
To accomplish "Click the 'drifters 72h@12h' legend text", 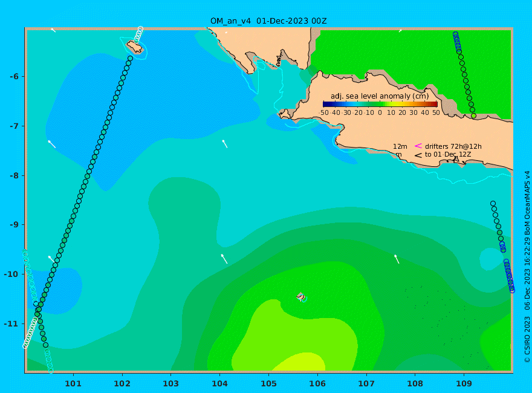I will (x=453, y=146).
